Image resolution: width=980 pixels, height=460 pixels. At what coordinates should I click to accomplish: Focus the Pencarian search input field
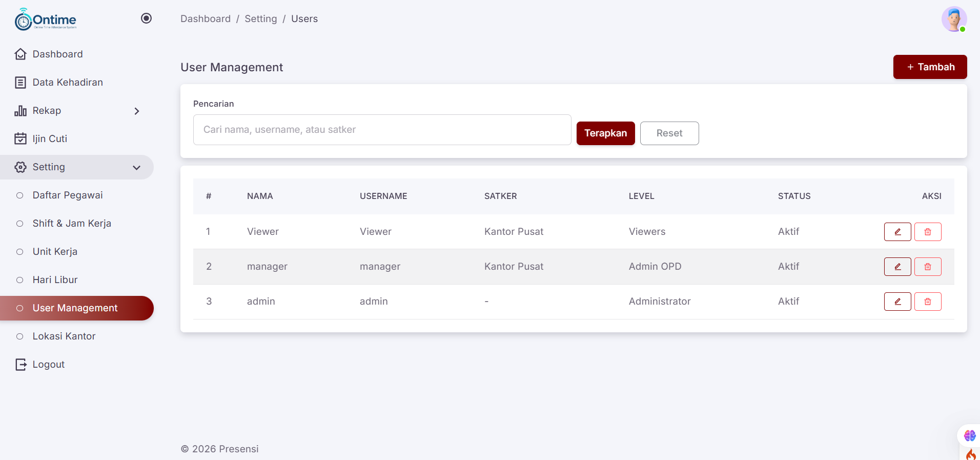click(382, 130)
